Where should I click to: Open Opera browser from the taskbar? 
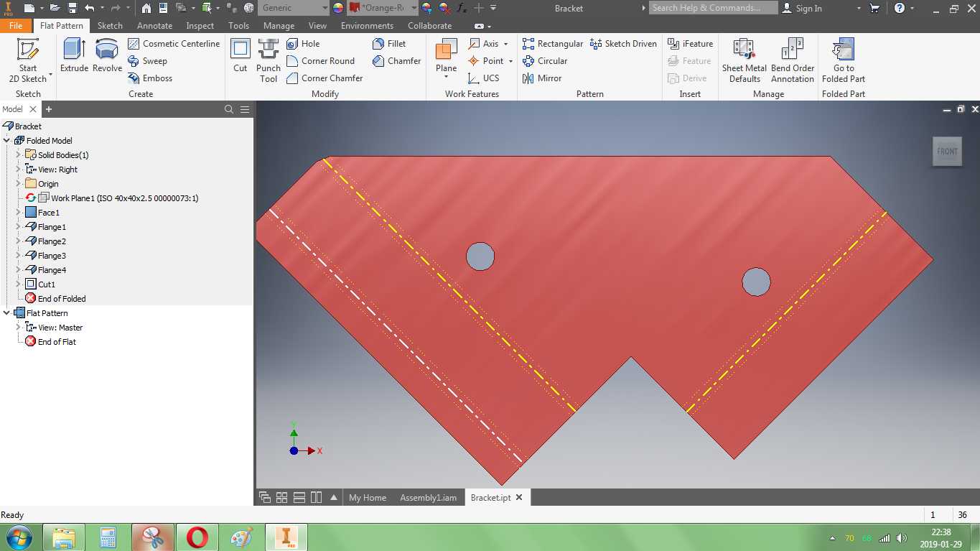(197, 537)
